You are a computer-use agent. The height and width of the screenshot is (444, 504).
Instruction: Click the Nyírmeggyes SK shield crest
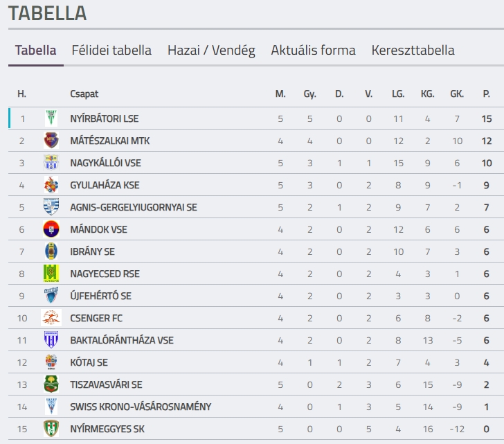point(51,429)
